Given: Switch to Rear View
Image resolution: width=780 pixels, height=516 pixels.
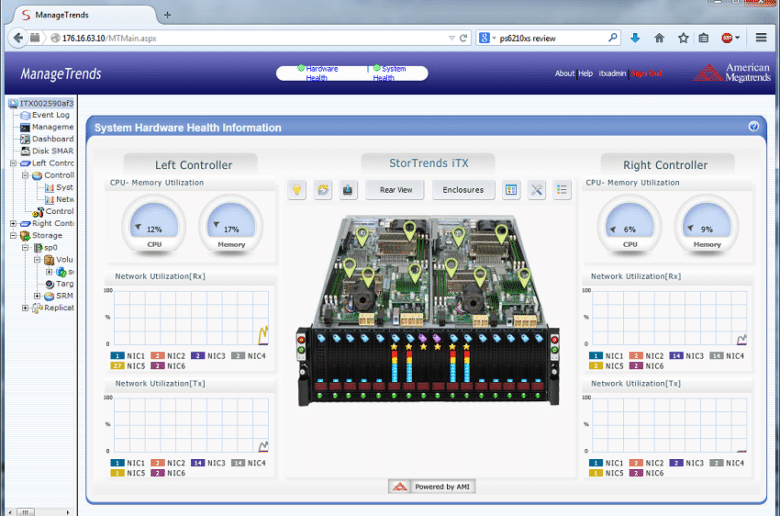Looking at the screenshot, I should [395, 190].
